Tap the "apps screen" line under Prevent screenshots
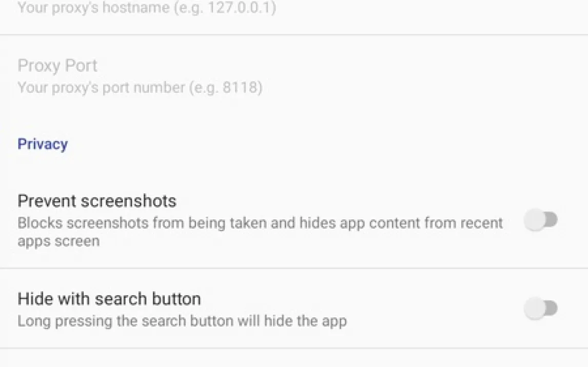This screenshot has width=588, height=367. coord(58,241)
